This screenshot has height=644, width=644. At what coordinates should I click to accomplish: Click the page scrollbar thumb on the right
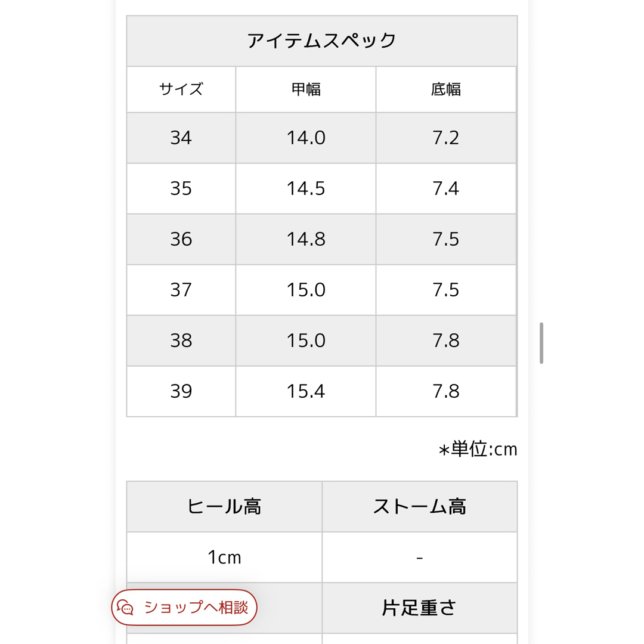541,343
